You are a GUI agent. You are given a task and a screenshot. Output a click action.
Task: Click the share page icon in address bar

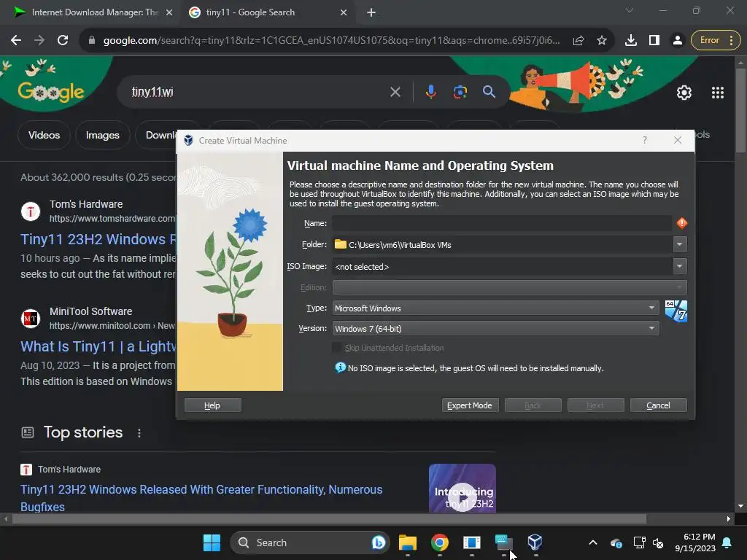(x=578, y=41)
